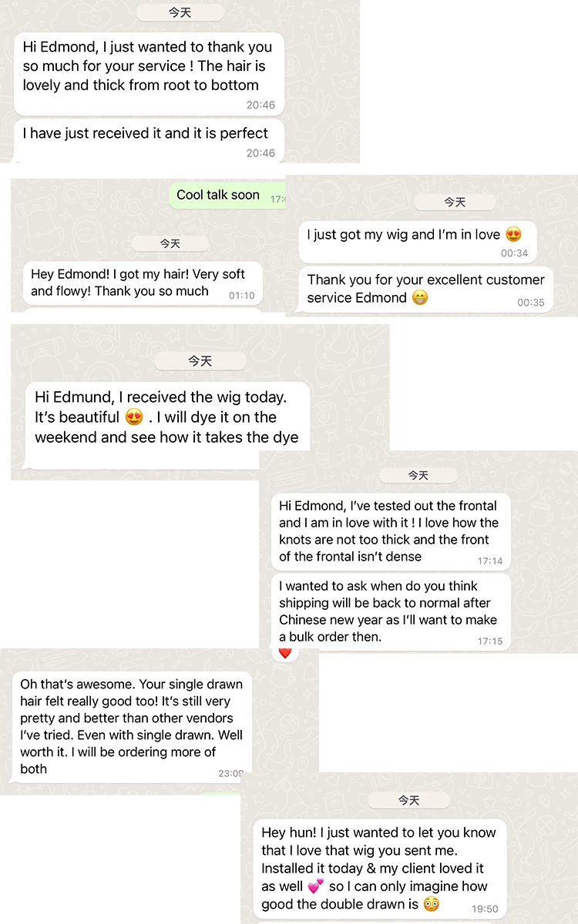The height and width of the screenshot is (924, 578).
Task: Select the message asking about Chinese new year shipping
Action: 390,611
